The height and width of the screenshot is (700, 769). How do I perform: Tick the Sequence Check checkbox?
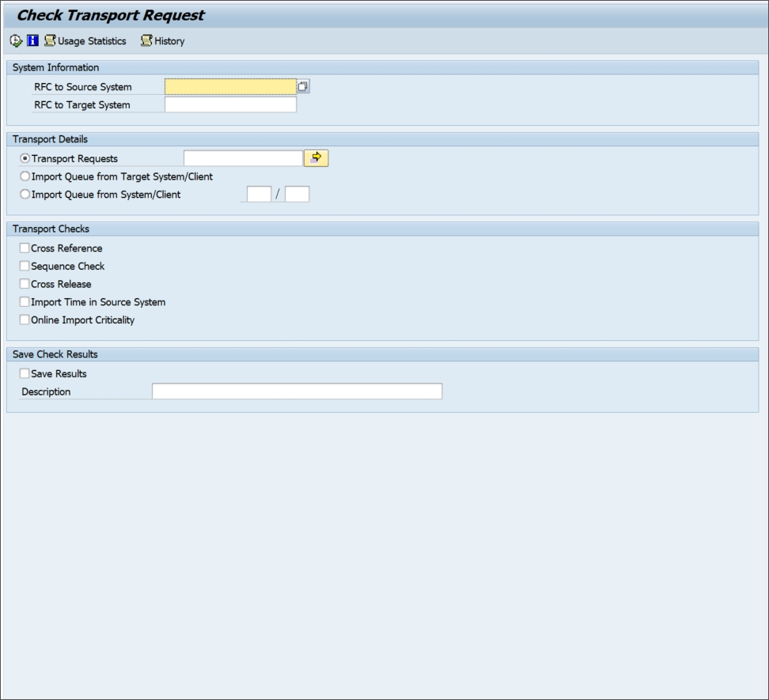(x=25, y=266)
